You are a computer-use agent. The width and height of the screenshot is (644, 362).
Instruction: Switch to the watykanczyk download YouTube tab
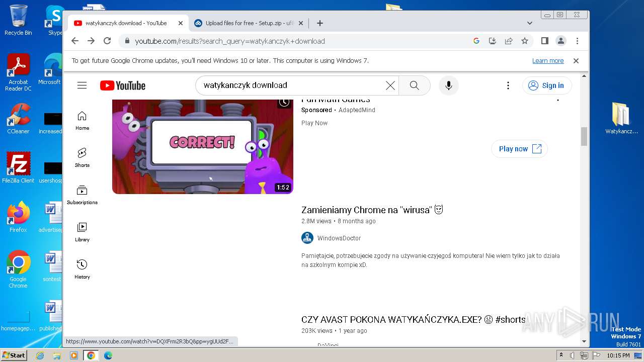[x=126, y=23]
